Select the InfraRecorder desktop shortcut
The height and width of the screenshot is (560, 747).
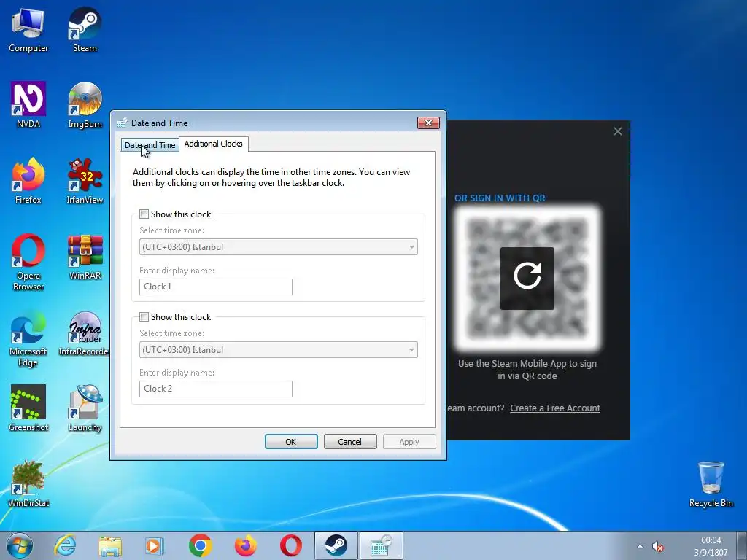(x=85, y=333)
